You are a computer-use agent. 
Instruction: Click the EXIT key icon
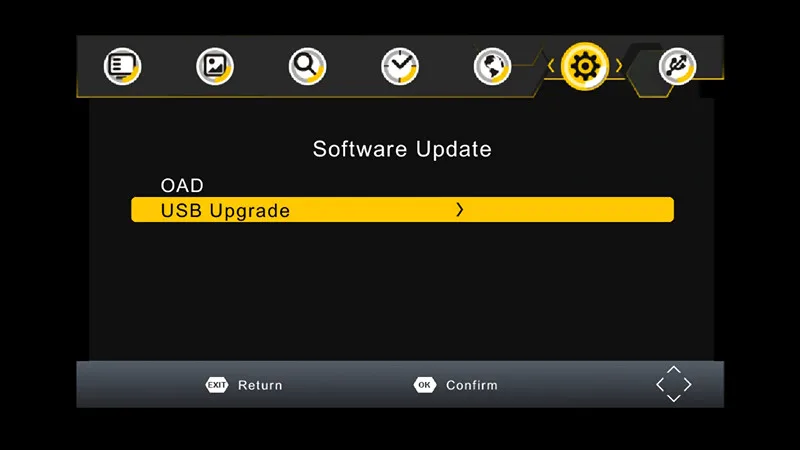click(217, 385)
